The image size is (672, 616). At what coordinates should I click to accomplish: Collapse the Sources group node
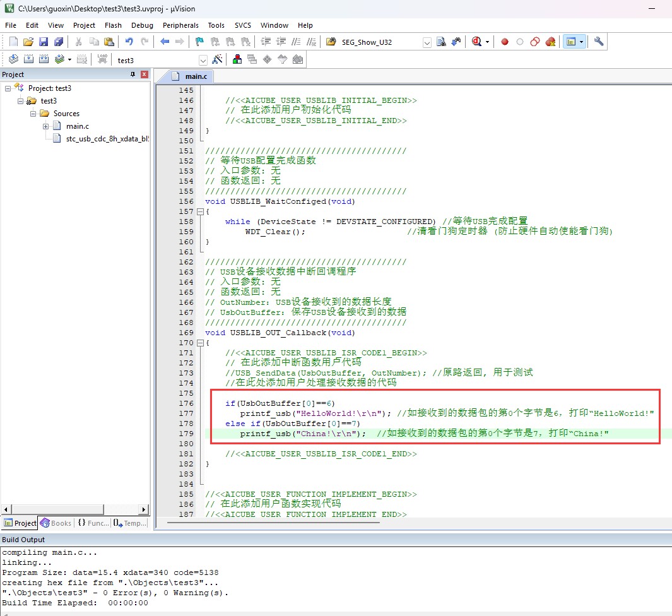pyautogui.click(x=33, y=114)
